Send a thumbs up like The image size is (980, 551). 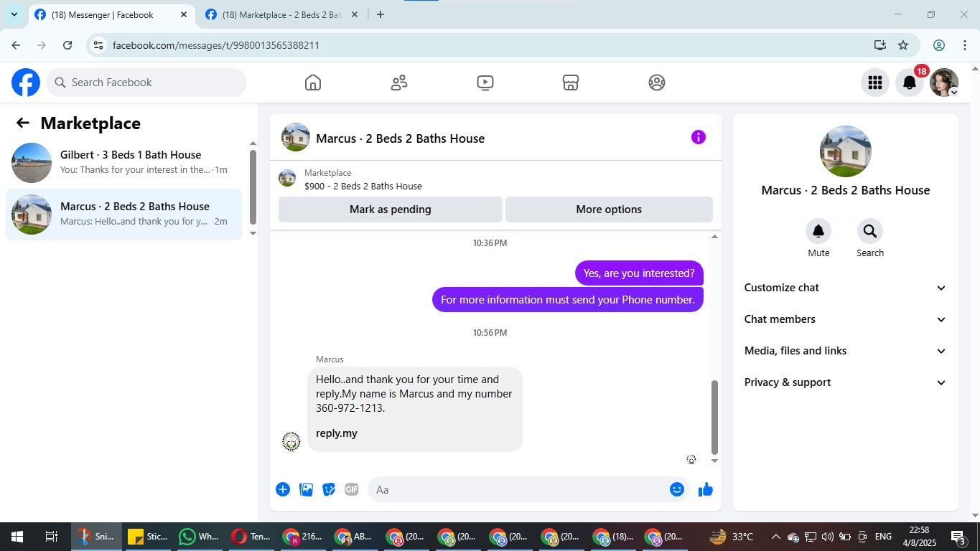click(706, 489)
